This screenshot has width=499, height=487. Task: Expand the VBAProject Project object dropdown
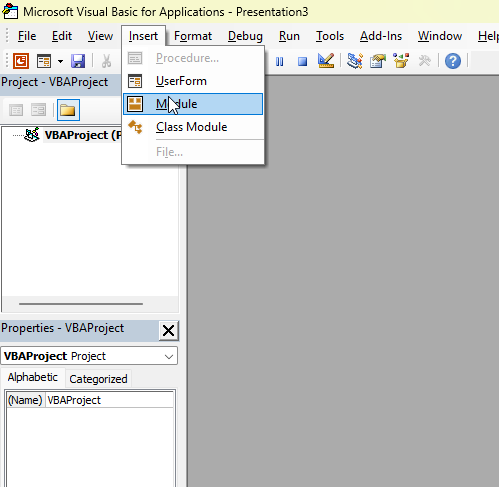click(x=169, y=357)
